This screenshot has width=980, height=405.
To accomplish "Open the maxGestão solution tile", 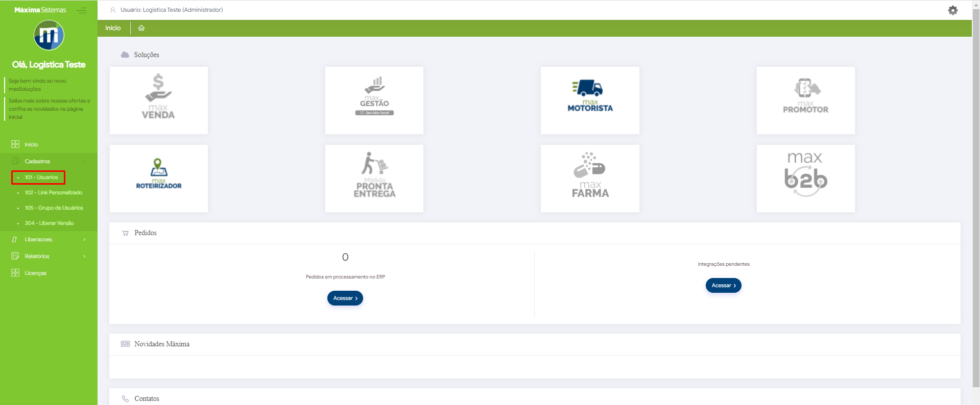I will coord(374,100).
